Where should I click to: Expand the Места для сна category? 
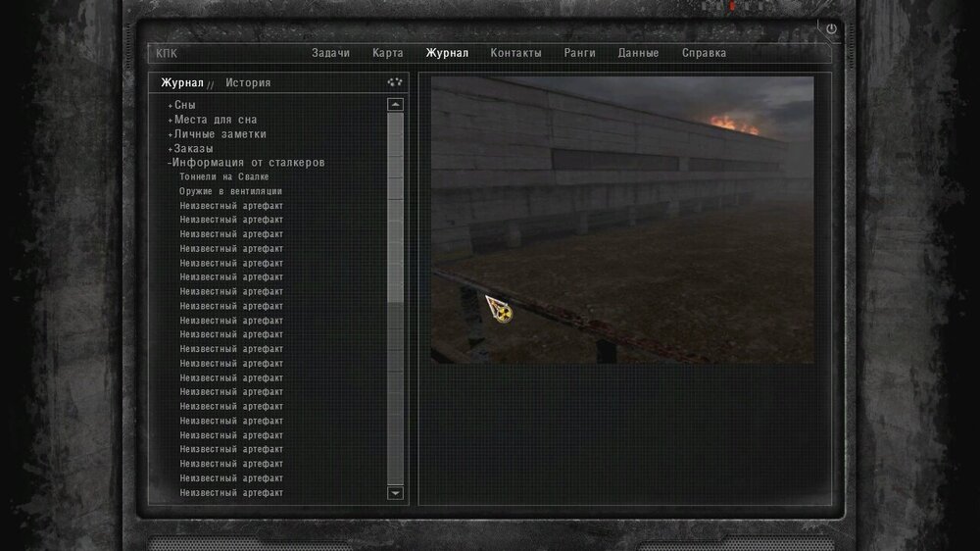[213, 120]
